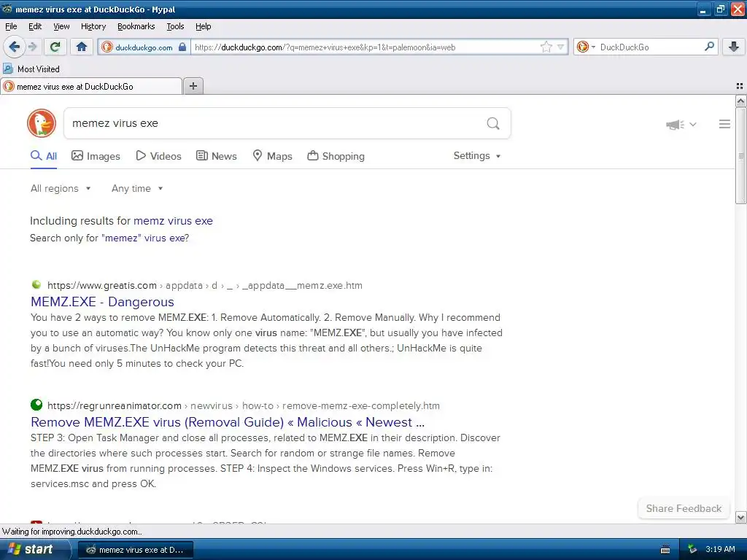The width and height of the screenshot is (747, 560).
Task: Open the Help menu
Action: pyautogui.click(x=204, y=26)
